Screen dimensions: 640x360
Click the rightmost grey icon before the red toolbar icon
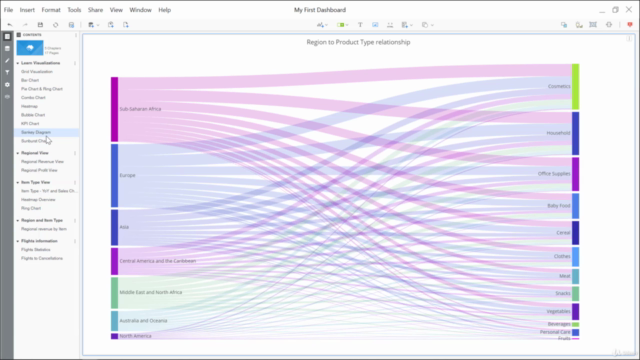pos(609,25)
